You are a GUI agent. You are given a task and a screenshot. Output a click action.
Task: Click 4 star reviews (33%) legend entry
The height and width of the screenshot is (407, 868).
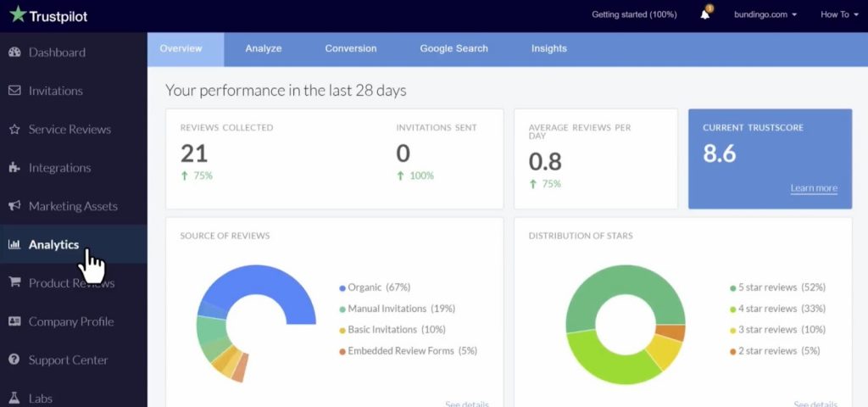777,309
